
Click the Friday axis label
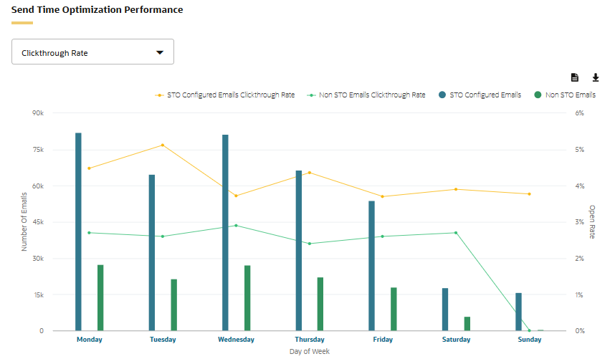383,340
